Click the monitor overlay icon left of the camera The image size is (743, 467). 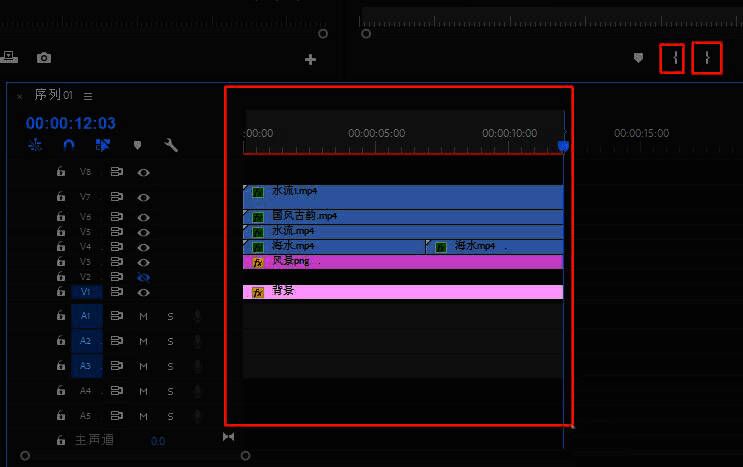point(9,57)
